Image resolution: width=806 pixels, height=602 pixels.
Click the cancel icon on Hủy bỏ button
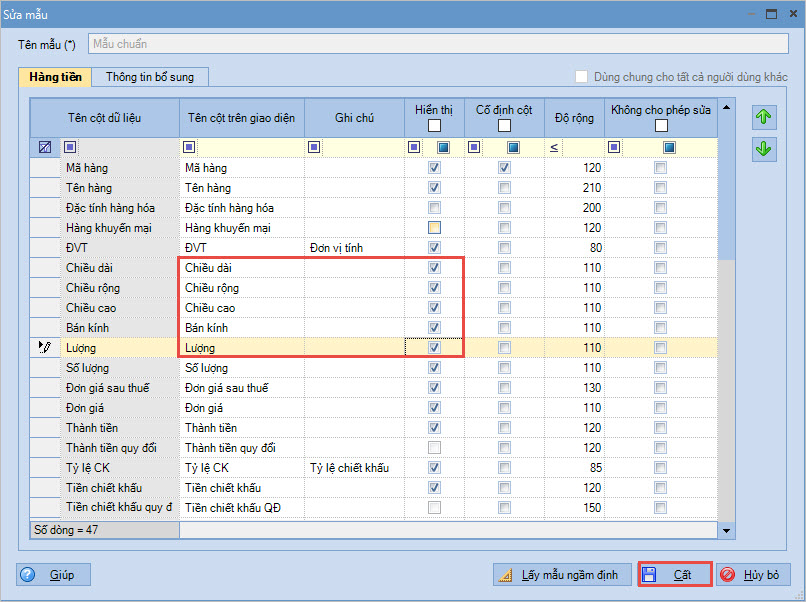coord(727,575)
